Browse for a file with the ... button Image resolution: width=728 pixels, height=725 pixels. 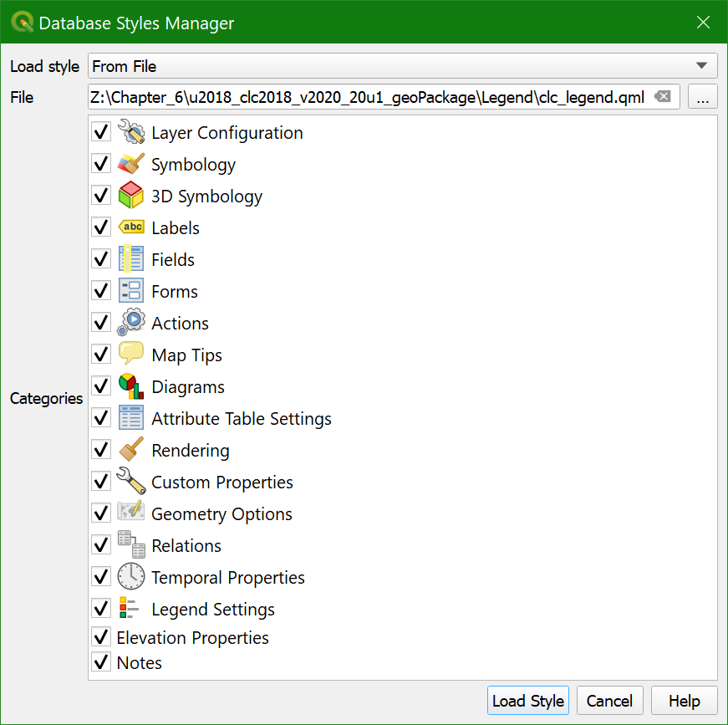tap(702, 97)
